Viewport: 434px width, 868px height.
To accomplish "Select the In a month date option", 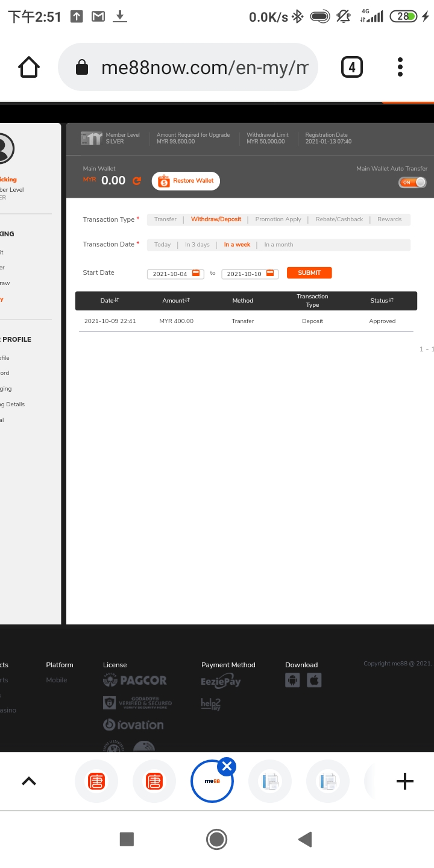I will (278, 245).
